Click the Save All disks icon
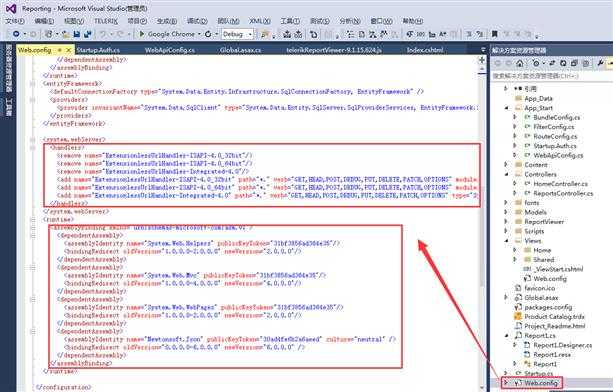The image size is (613, 392). point(88,34)
